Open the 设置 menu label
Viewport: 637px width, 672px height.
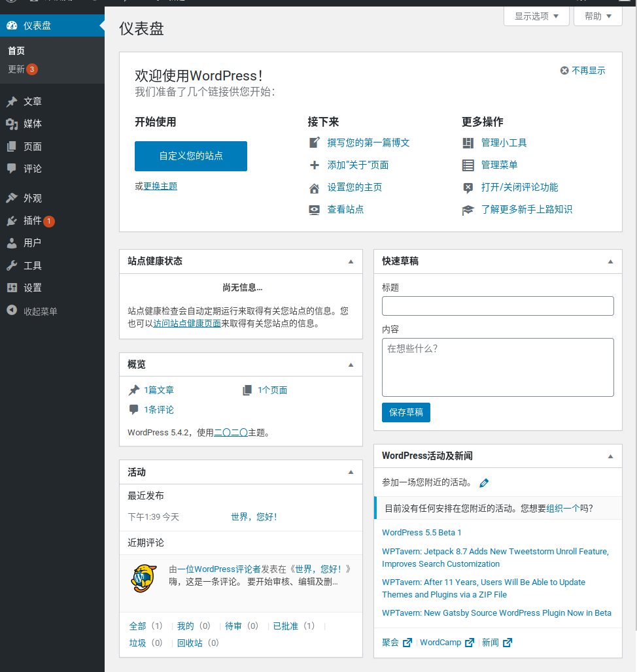pos(33,288)
